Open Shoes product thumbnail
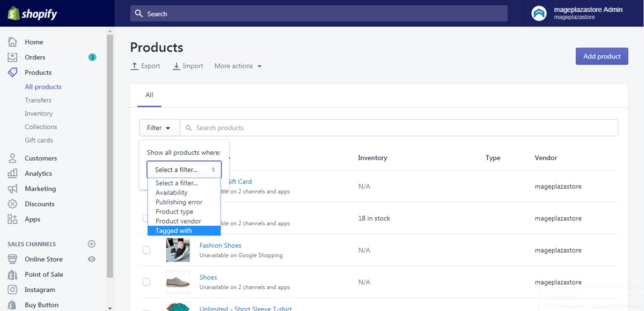Viewport: 644px width, 311px height. [178, 282]
